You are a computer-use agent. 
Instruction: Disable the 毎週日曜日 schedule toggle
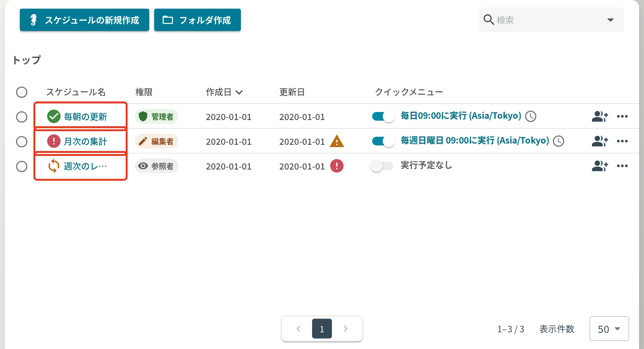point(383,141)
